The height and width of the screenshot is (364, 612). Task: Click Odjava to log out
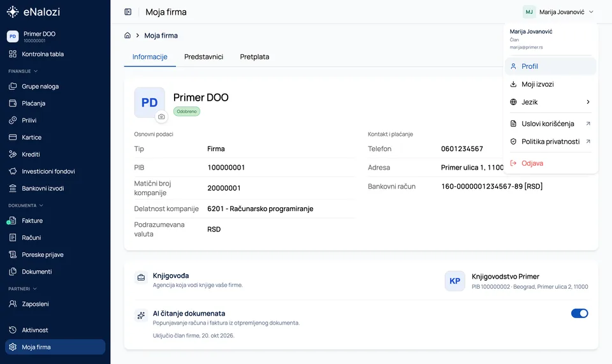point(550,163)
